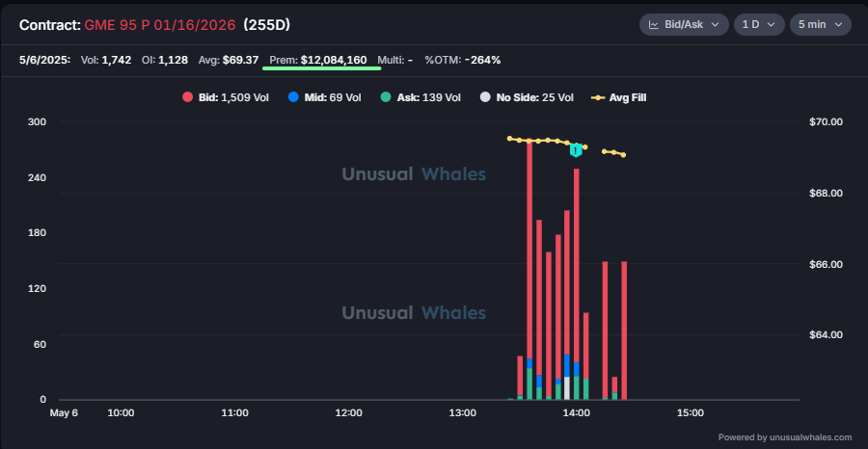Click the white No Side bar segment

(567, 387)
